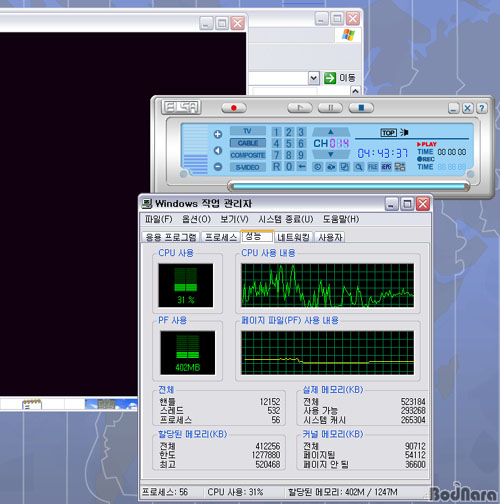The width and height of the screenshot is (500, 504).
Task: Open the 옵션(O) menu
Action: point(196,219)
